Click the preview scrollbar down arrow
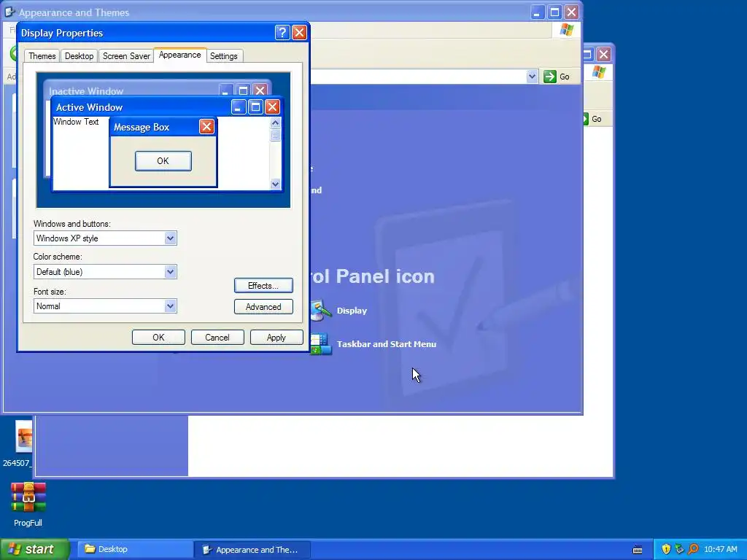This screenshot has height=560, width=747. pyautogui.click(x=275, y=184)
